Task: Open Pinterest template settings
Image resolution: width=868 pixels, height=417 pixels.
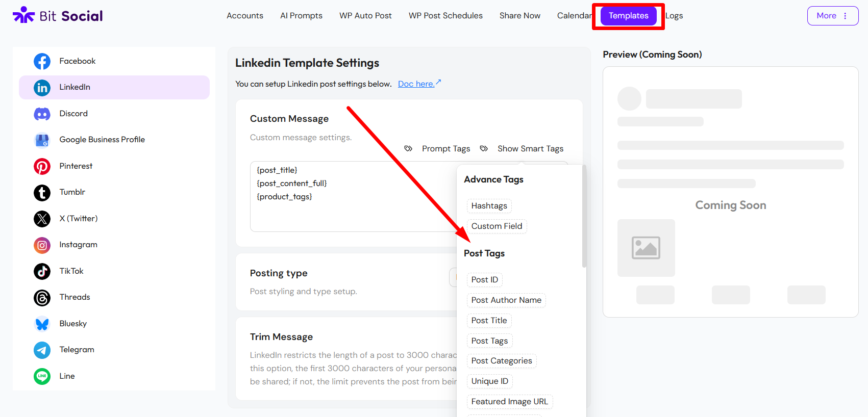Action: click(x=114, y=166)
